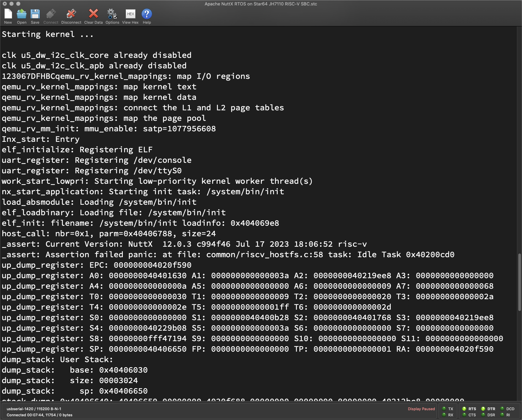522x420 pixels.
Task: Click the RX activity indicator
Action: pos(444,415)
